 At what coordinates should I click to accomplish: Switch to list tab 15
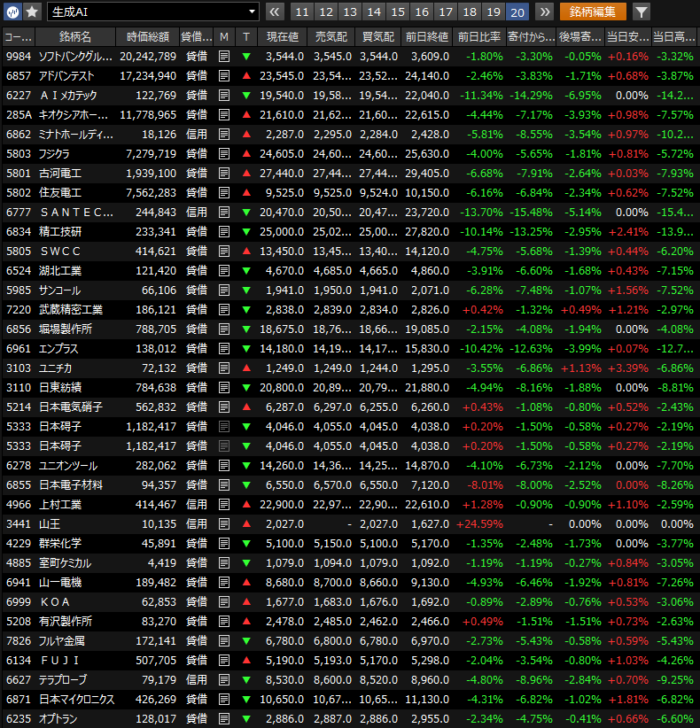tap(398, 12)
